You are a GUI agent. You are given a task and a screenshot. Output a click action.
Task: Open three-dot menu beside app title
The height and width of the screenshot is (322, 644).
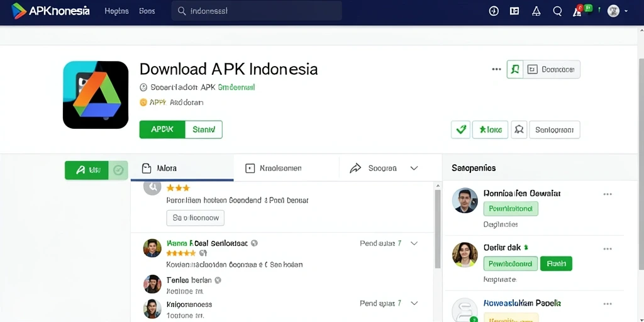496,69
